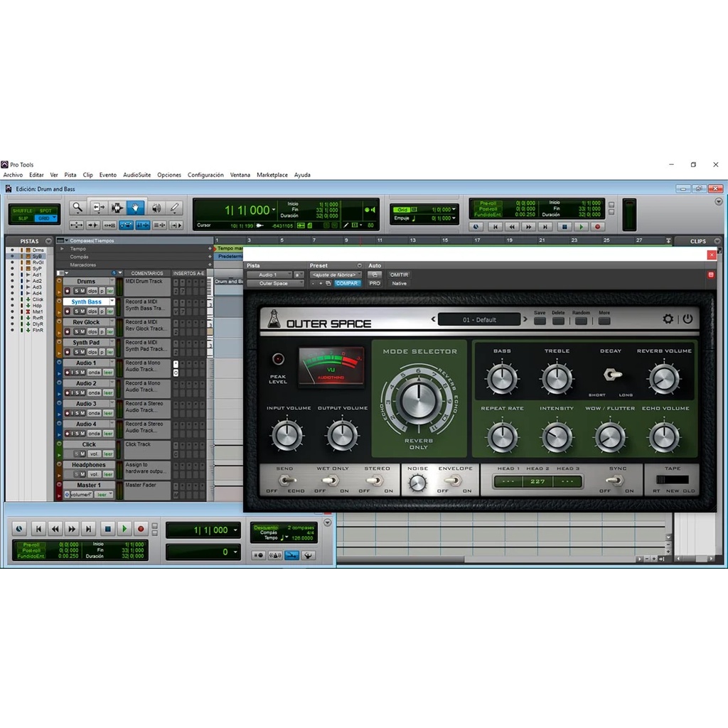This screenshot has width=728, height=728.
Task: Record-enable the Audio 1 track
Action: point(68,373)
